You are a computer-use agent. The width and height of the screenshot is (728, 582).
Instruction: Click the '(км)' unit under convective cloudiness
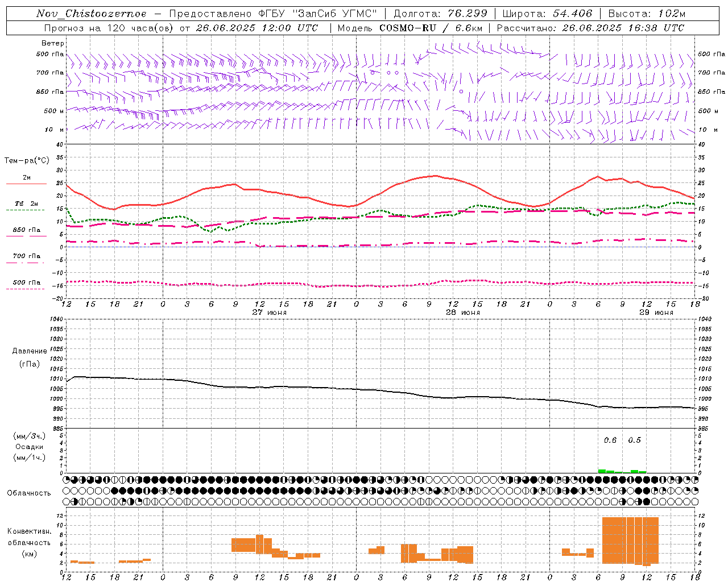click(x=30, y=554)
